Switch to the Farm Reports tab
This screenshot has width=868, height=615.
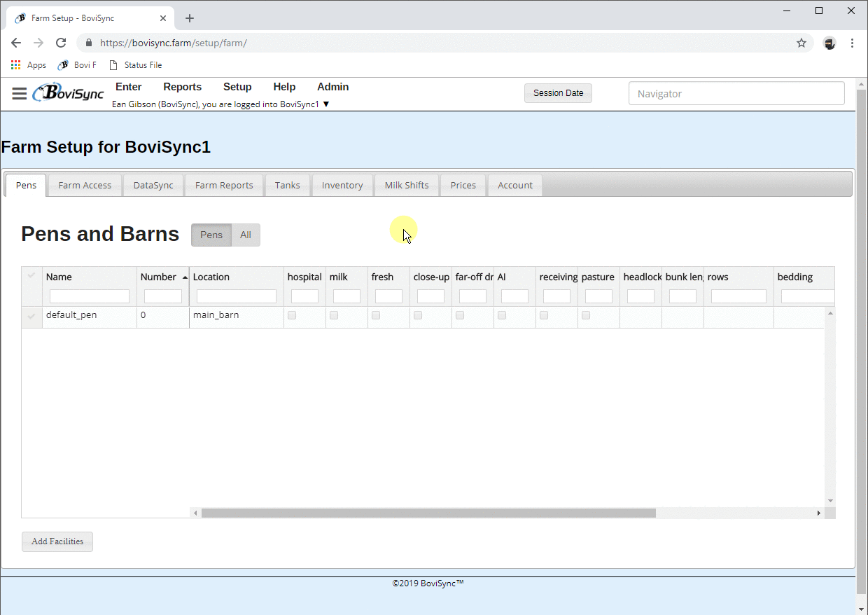coord(224,185)
